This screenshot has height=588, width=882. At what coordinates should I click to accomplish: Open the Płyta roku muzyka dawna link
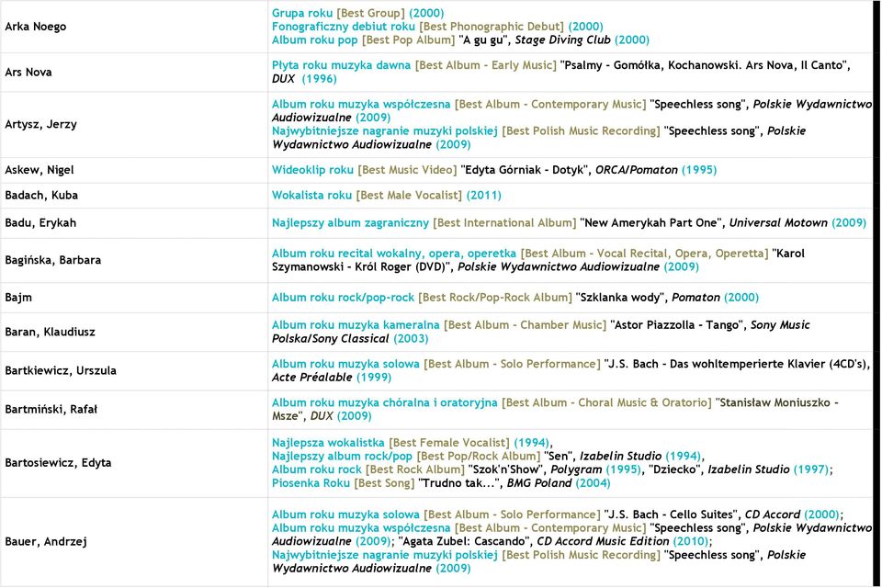[341, 65]
